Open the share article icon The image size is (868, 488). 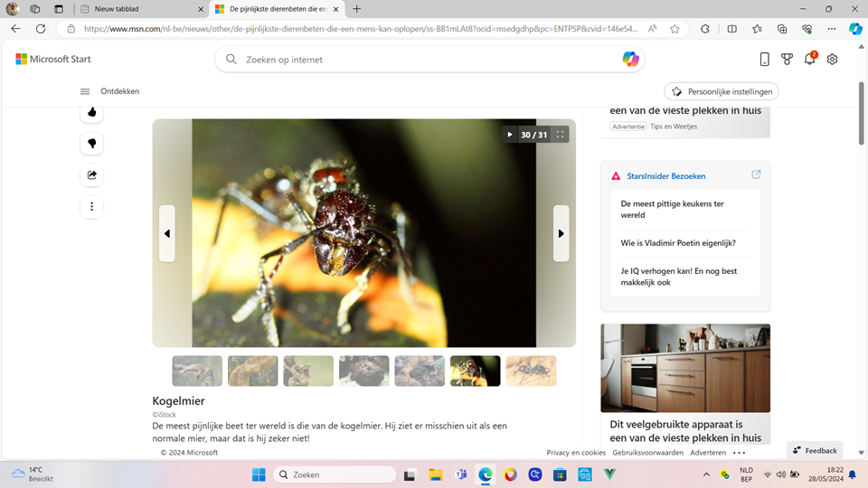click(x=91, y=175)
